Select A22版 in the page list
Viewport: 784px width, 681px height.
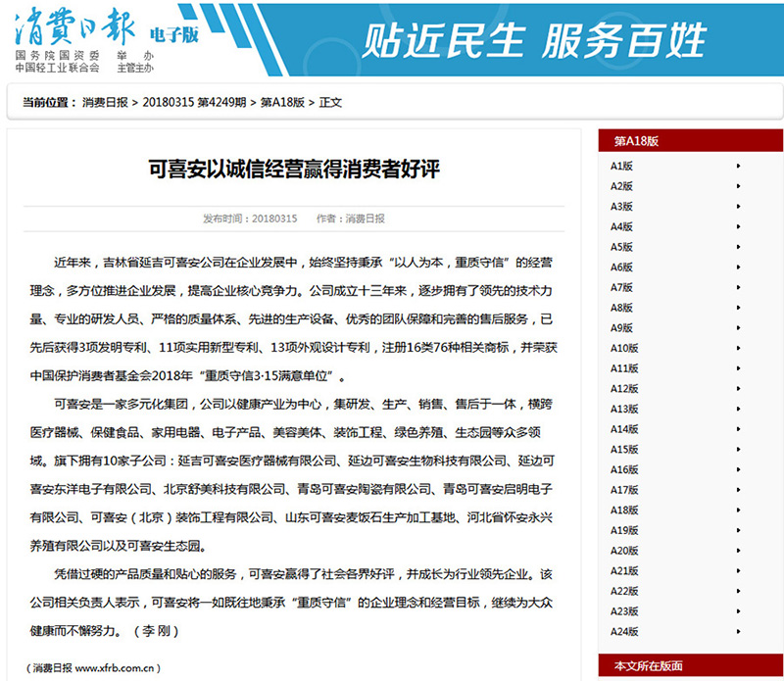coord(624,592)
